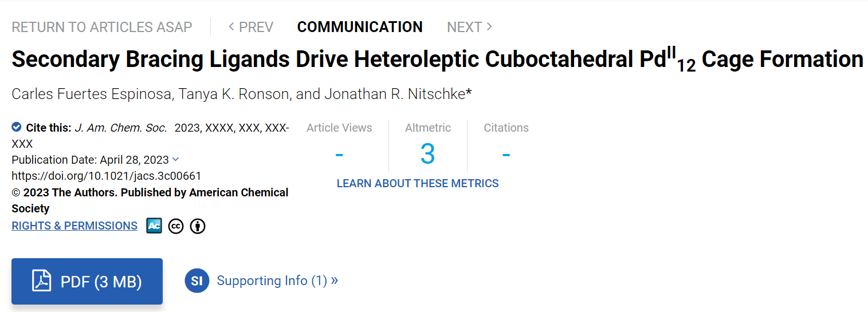
Task: Go back via RETURN TO ARTICLES ASAP
Action: [102, 27]
